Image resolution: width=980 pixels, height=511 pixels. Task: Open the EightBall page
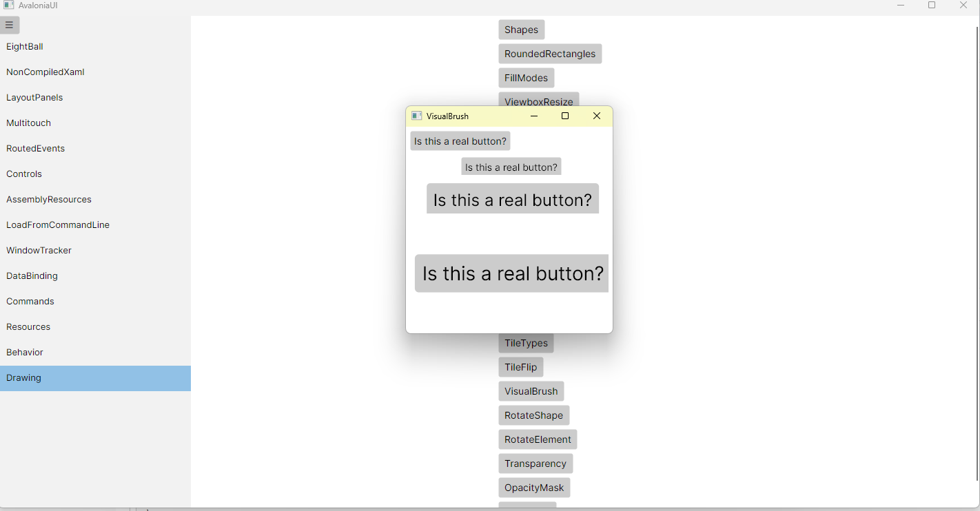pos(95,47)
